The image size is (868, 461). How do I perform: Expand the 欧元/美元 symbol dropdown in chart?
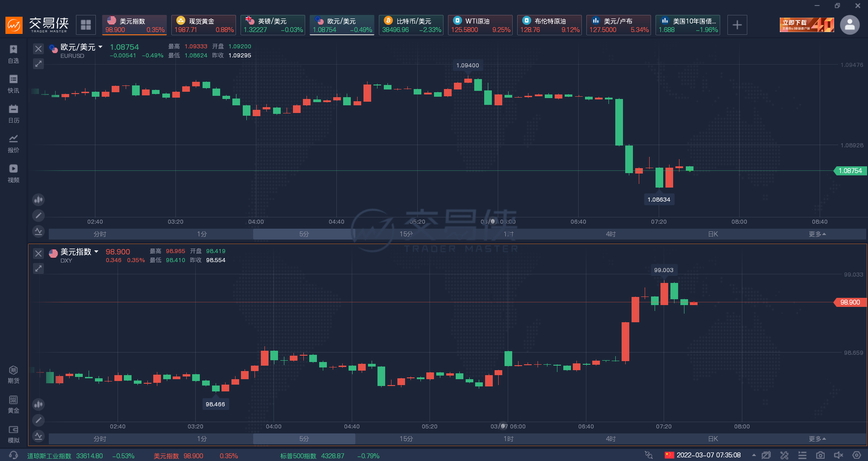pyautogui.click(x=100, y=47)
